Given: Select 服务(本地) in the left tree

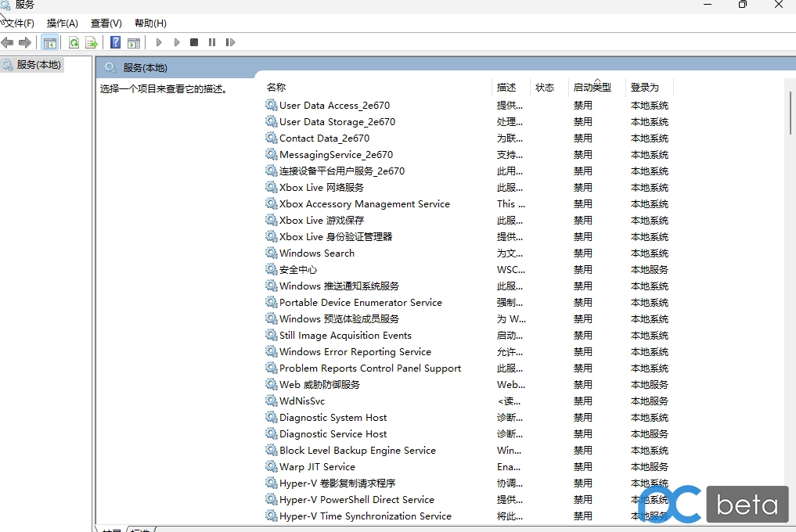Looking at the screenshot, I should pyautogui.click(x=38, y=65).
